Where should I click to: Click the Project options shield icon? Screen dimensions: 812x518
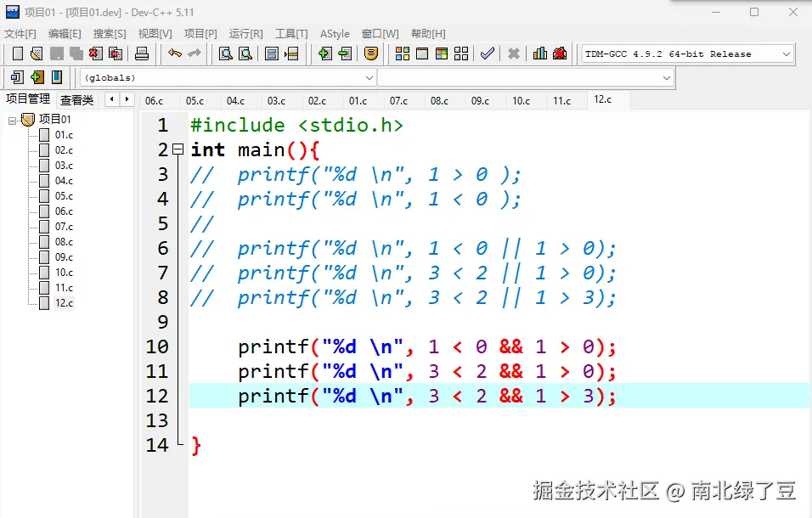click(371, 53)
